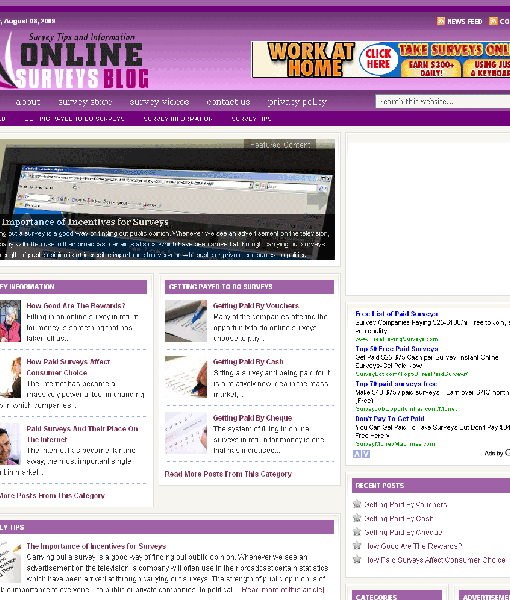This screenshot has height=600, width=510.
Task: Open Top 70 paid surveys free ad
Action: [x=396, y=384]
